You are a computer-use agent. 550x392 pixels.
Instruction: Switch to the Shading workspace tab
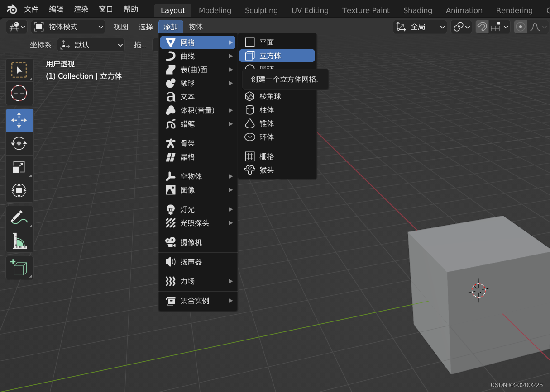click(x=418, y=10)
